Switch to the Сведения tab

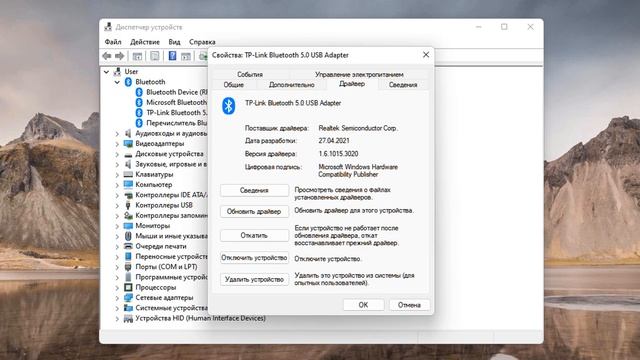click(403, 84)
